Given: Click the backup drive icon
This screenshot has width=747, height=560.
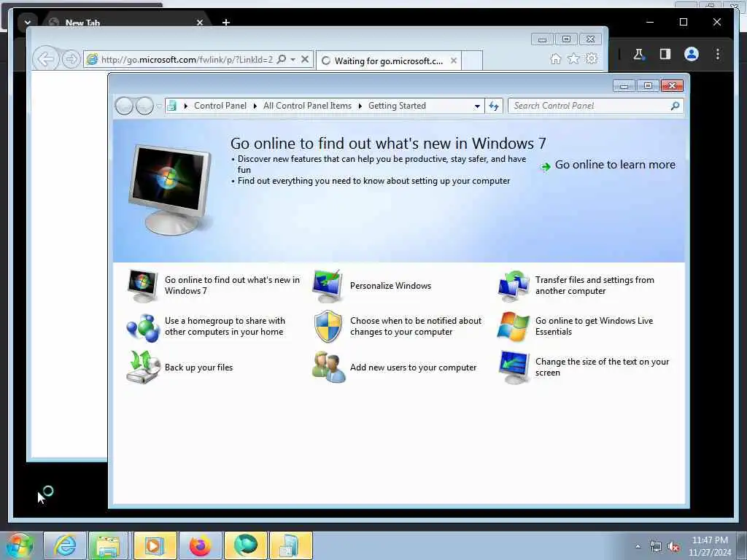Looking at the screenshot, I should tap(143, 367).
